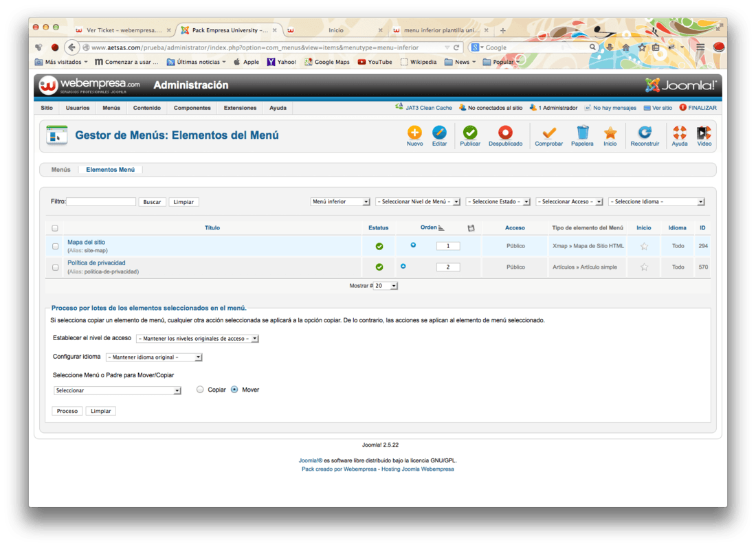Open the Usuarios menu
Screen dimensions: 756x547
click(x=78, y=108)
